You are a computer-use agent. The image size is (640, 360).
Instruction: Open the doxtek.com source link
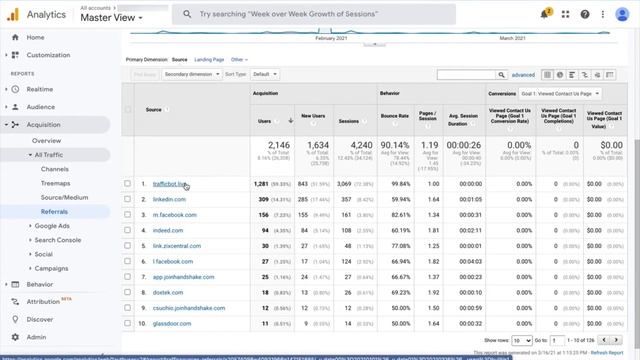168,292
